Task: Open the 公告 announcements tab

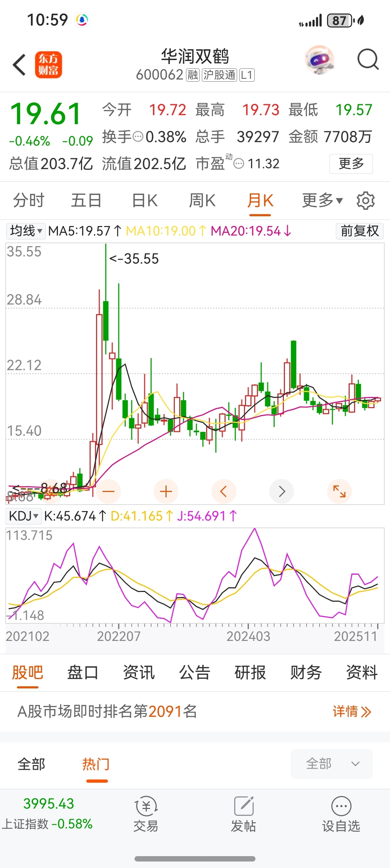Action: tap(195, 672)
